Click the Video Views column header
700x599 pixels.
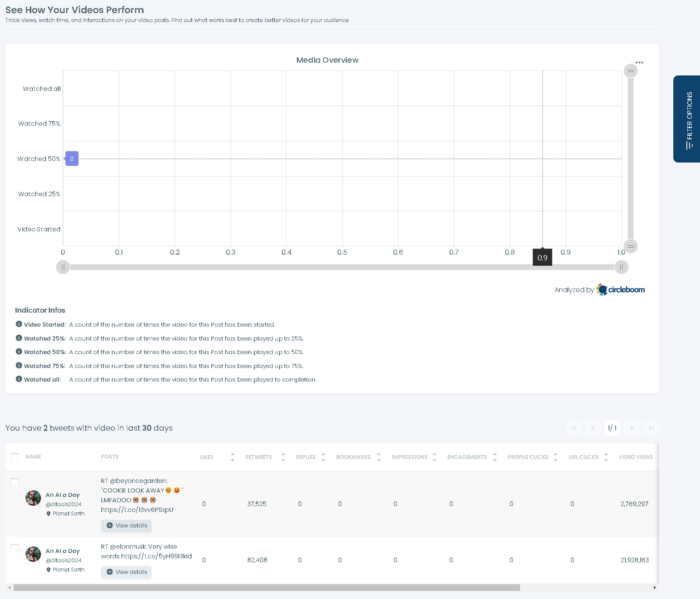[x=635, y=457]
